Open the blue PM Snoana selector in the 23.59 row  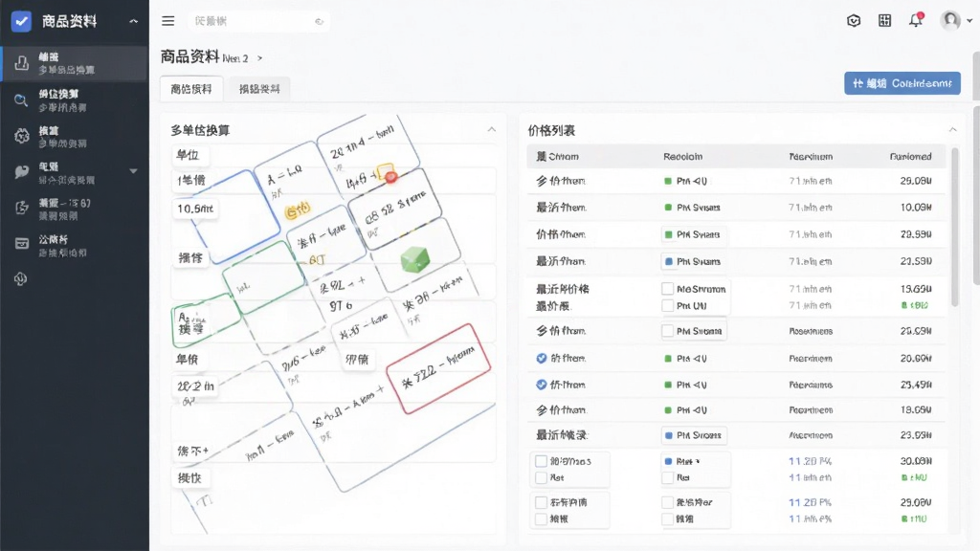(x=693, y=262)
